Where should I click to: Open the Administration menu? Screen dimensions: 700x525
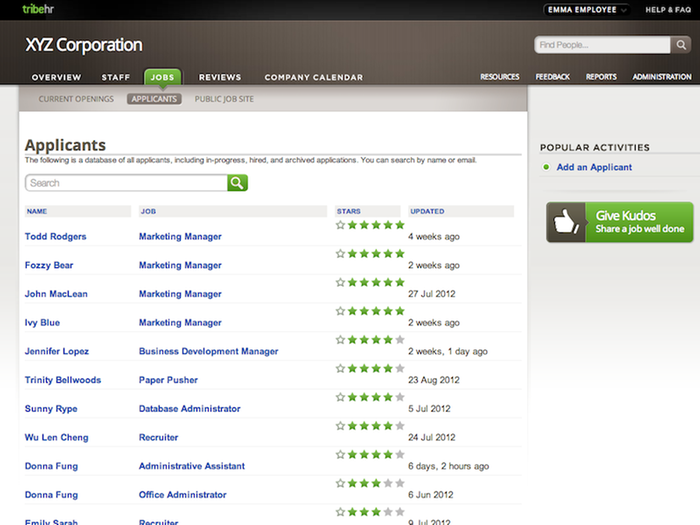click(662, 77)
